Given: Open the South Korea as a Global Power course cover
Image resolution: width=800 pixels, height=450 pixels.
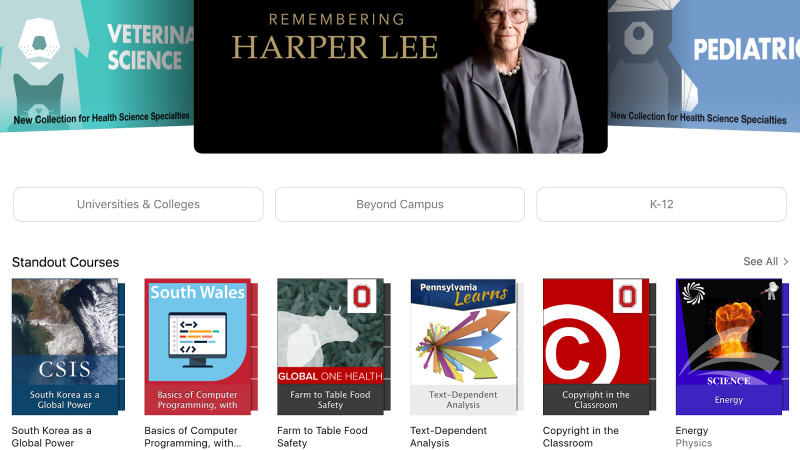Looking at the screenshot, I should (68, 346).
